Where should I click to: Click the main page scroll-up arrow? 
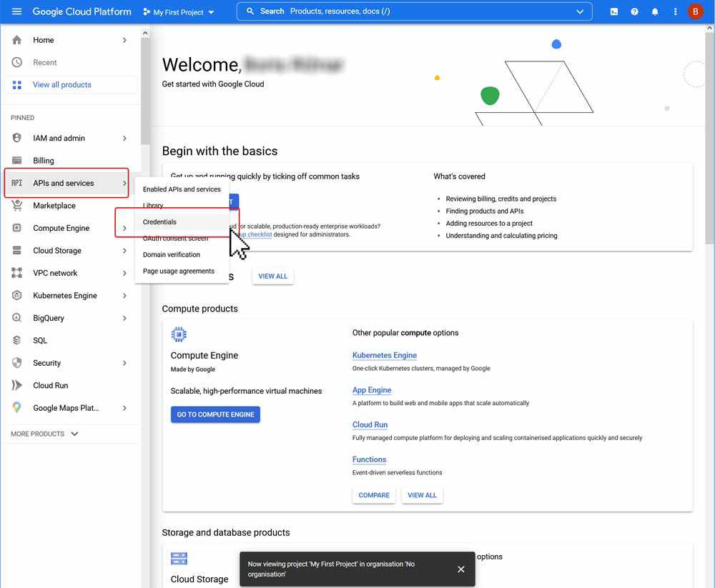click(709, 29)
